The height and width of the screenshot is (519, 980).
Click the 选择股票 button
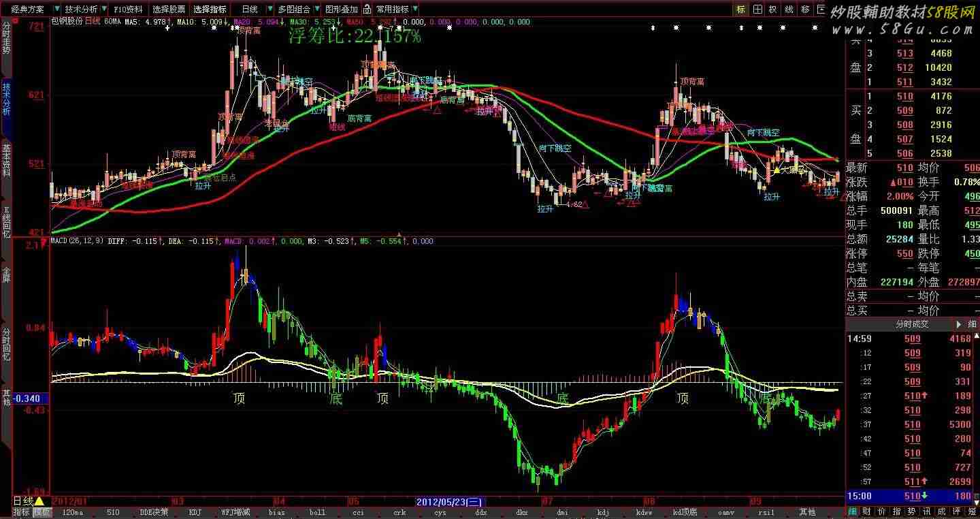click(169, 10)
